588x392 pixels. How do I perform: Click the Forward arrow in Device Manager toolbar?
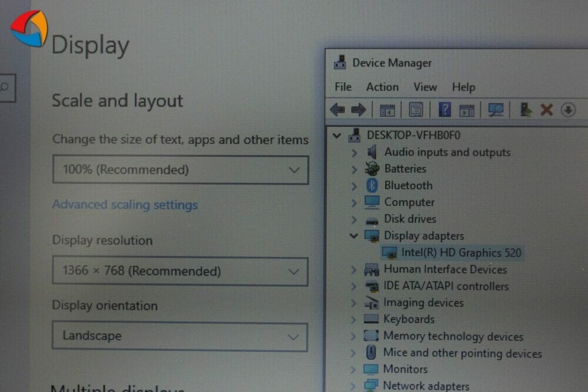[x=359, y=110]
